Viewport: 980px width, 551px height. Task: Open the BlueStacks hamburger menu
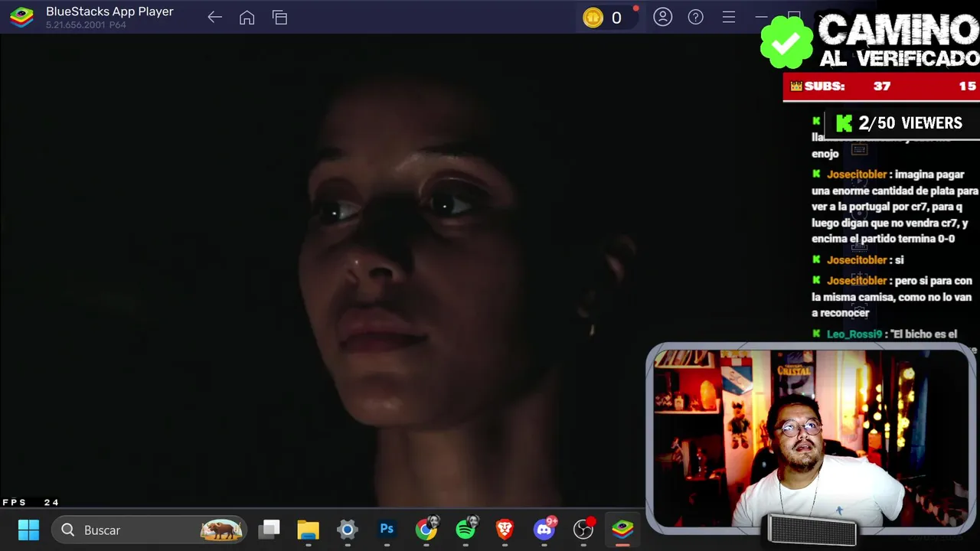pyautogui.click(x=728, y=17)
